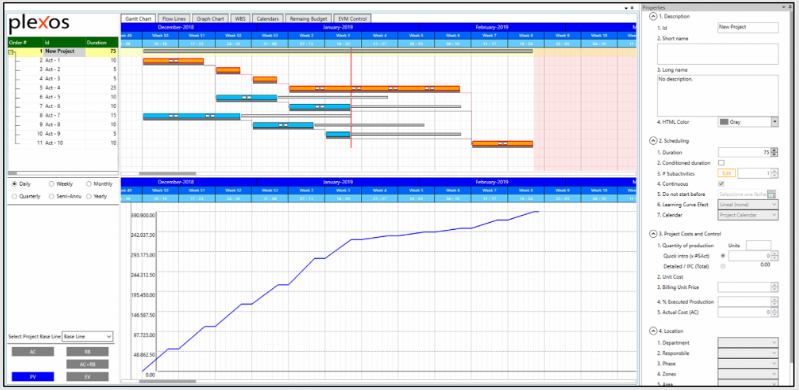
Task: Collapse the 2. Scheduling section chevron
Action: coord(653,141)
